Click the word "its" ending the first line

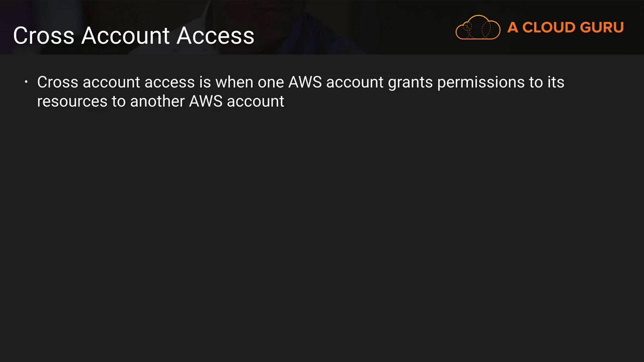tap(555, 82)
